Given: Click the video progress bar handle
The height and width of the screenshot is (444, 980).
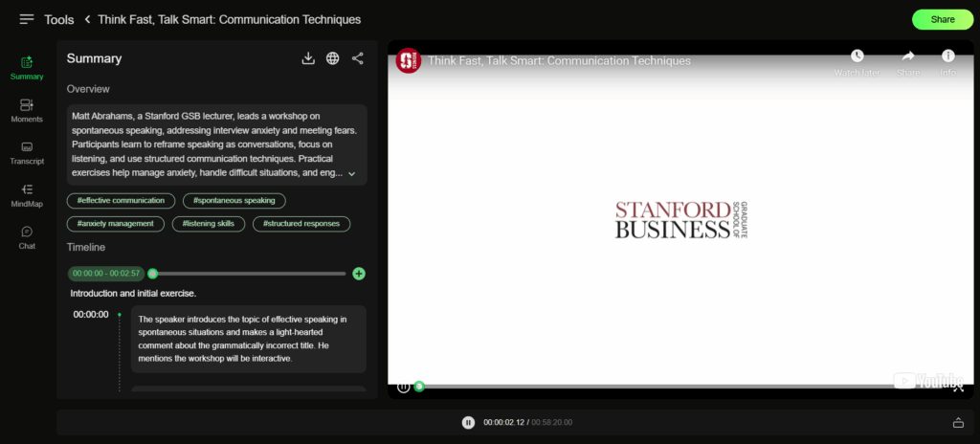Looking at the screenshot, I should (419, 387).
